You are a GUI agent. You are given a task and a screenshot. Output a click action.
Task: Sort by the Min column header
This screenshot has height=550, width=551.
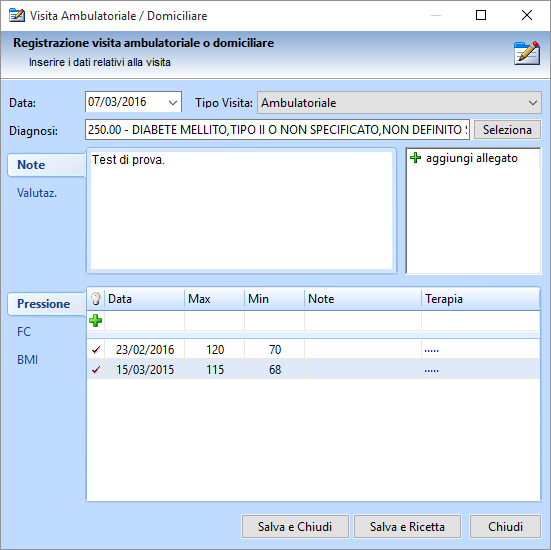click(274, 299)
